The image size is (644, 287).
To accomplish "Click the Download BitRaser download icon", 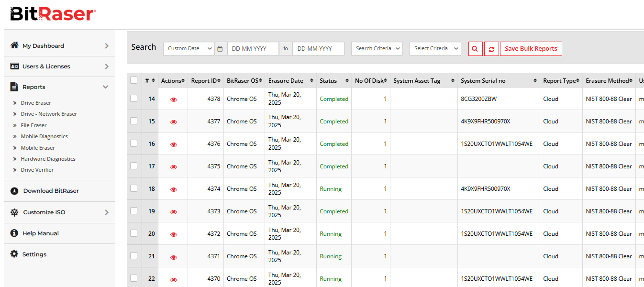I will (x=14, y=191).
